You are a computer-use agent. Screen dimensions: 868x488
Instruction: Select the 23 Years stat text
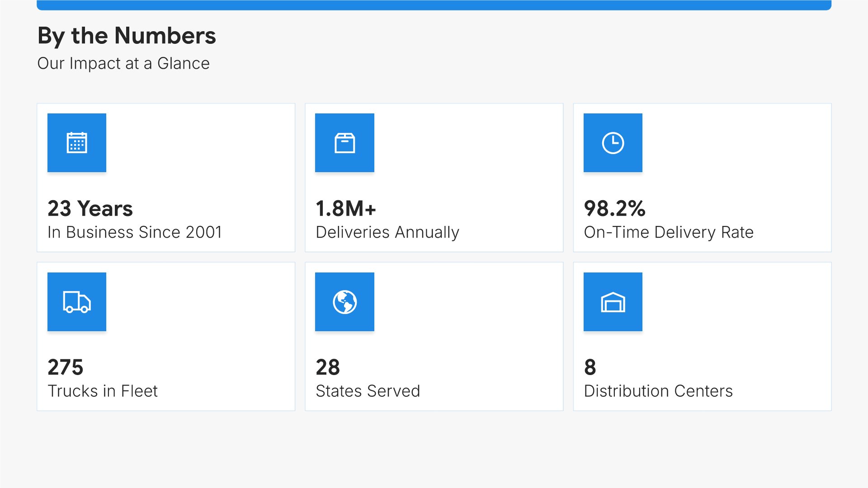click(90, 208)
